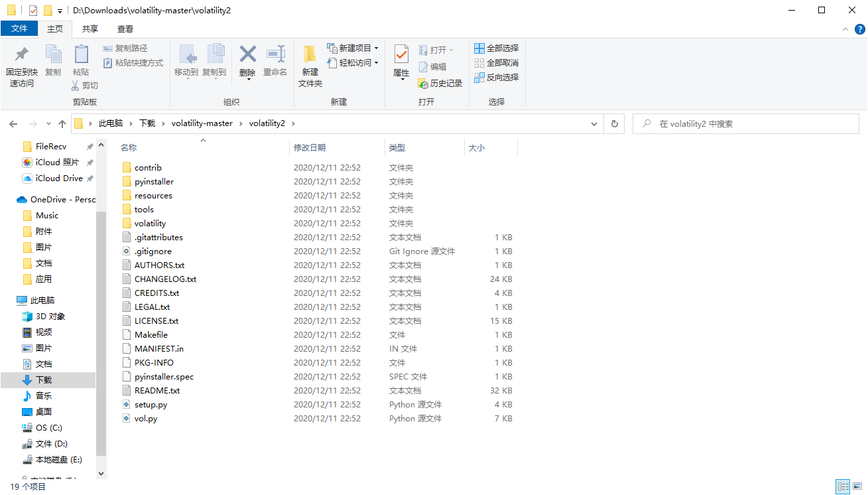Screen dimensions: 868x495
Task: Select CHANGELOG.txt in the file list
Action: pos(165,279)
